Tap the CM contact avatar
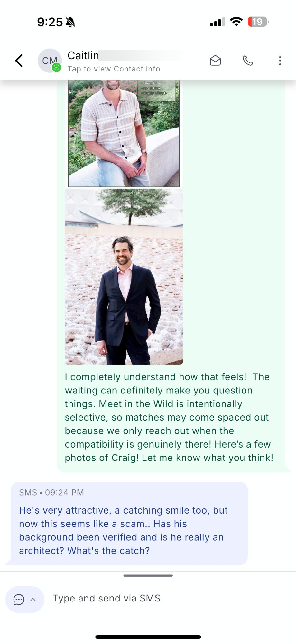Screen dimensions: 296x644 click(50, 61)
